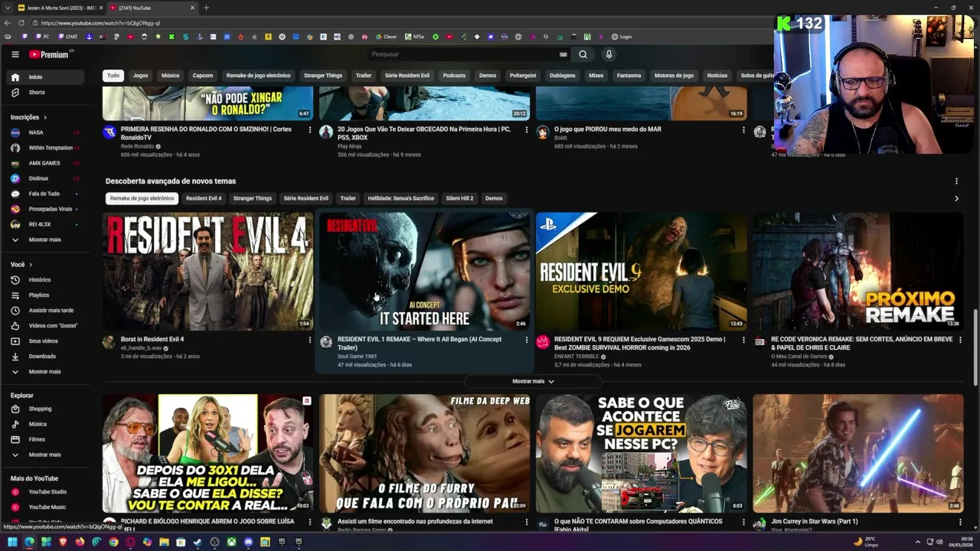Select the Música filter chip
The image size is (980, 551).
(x=170, y=76)
